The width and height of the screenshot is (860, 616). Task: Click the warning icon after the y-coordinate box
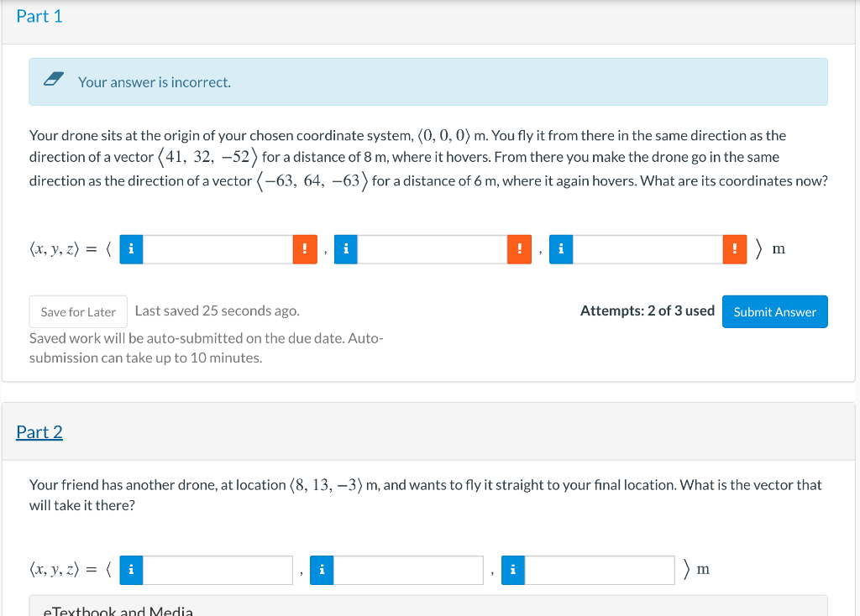coord(520,248)
